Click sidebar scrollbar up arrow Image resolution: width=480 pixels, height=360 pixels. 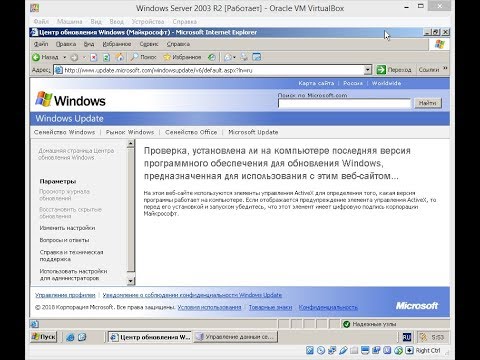(x=131, y=144)
